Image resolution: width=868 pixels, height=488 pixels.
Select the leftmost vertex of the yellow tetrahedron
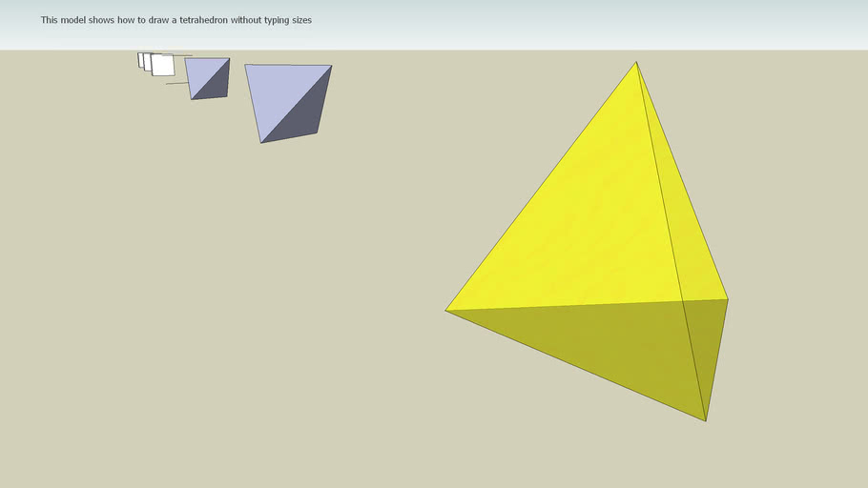pyautogui.click(x=445, y=310)
